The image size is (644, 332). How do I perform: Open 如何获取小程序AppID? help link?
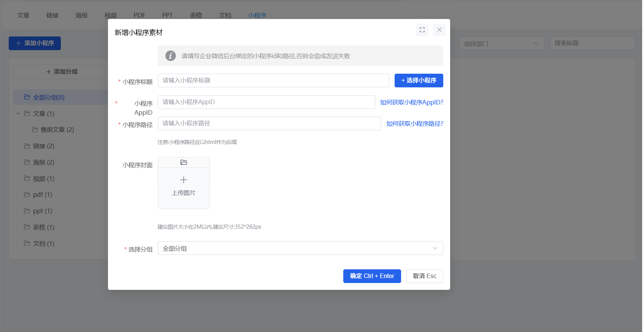pos(412,102)
